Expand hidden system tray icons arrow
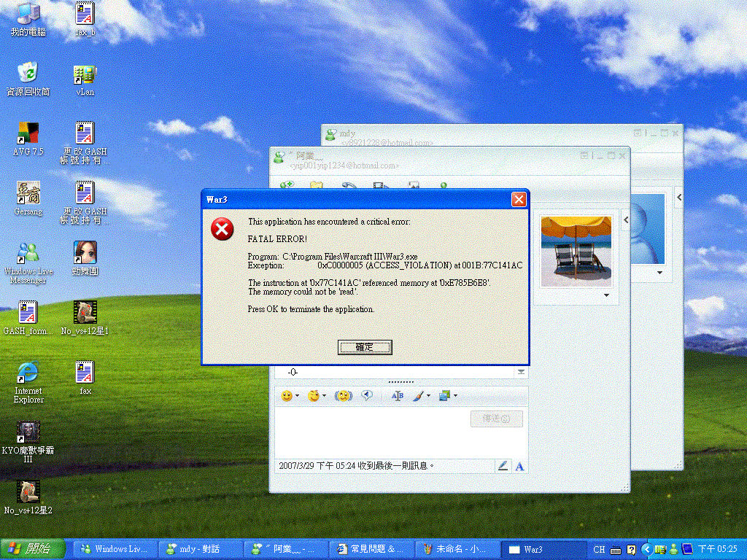The image size is (747, 560). pyautogui.click(x=647, y=550)
